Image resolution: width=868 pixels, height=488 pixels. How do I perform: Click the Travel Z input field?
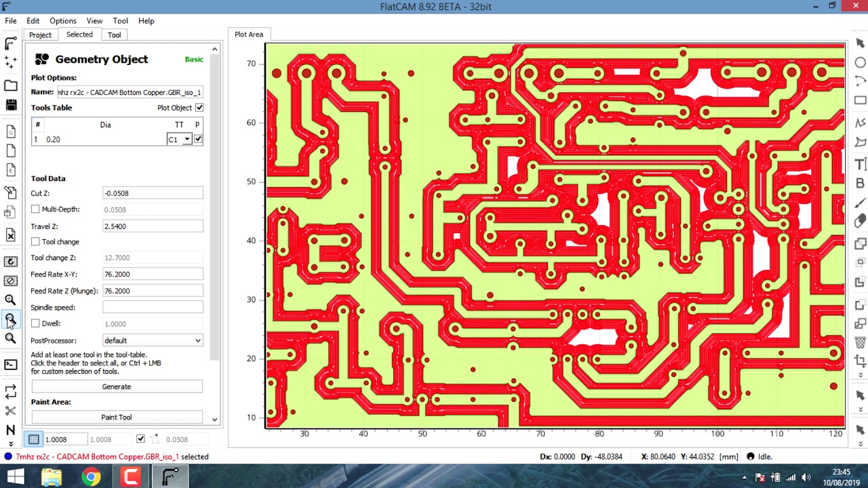[x=153, y=226]
